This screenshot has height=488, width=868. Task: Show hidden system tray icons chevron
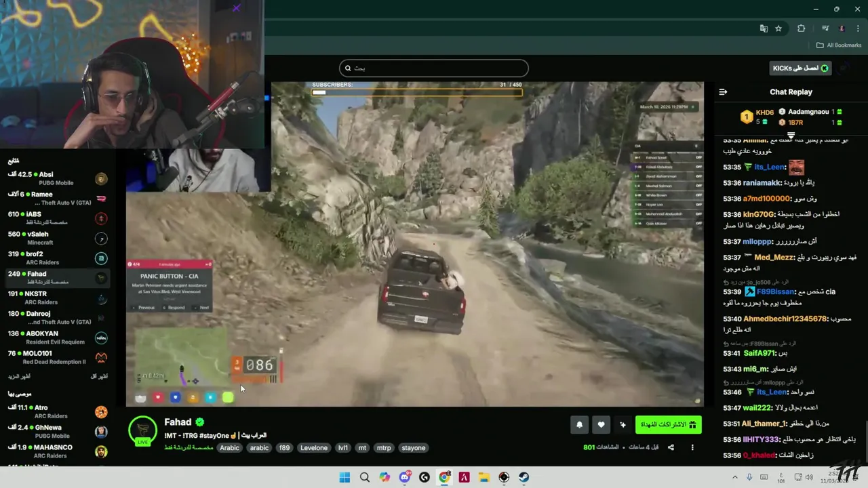click(x=734, y=477)
